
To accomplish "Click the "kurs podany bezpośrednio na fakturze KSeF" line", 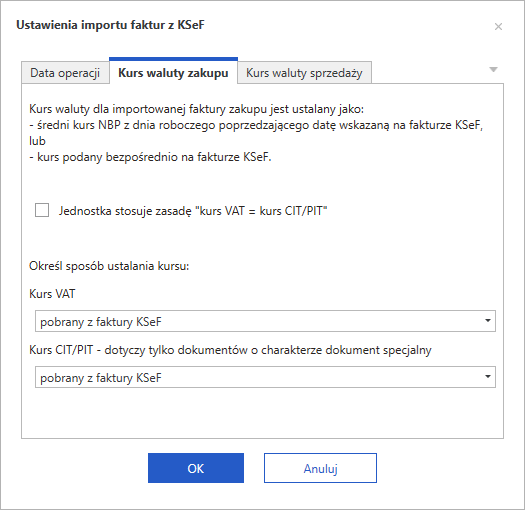I will 150,157.
